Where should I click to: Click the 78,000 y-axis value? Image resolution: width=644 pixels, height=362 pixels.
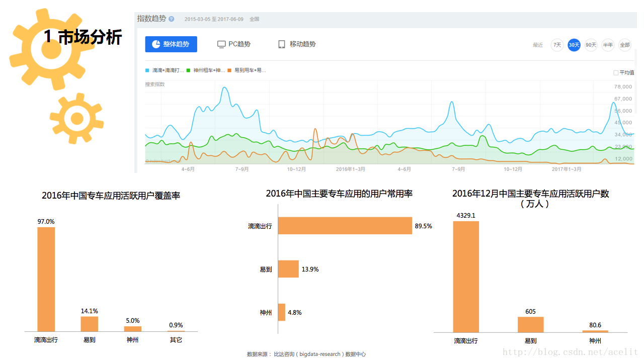pyautogui.click(x=623, y=86)
